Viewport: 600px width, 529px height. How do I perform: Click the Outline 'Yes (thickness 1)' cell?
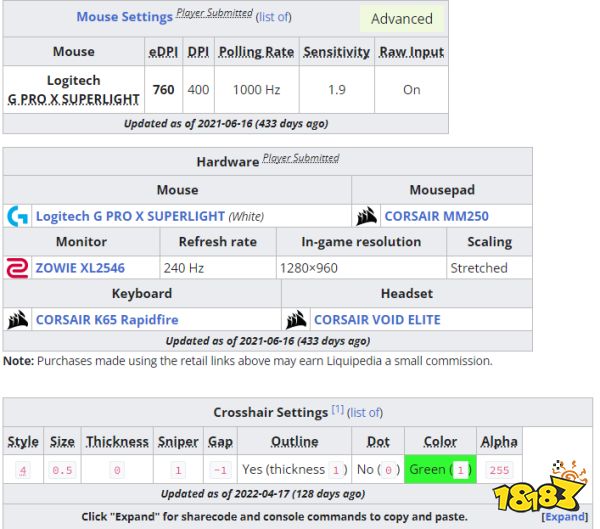pyautogui.click(x=295, y=469)
